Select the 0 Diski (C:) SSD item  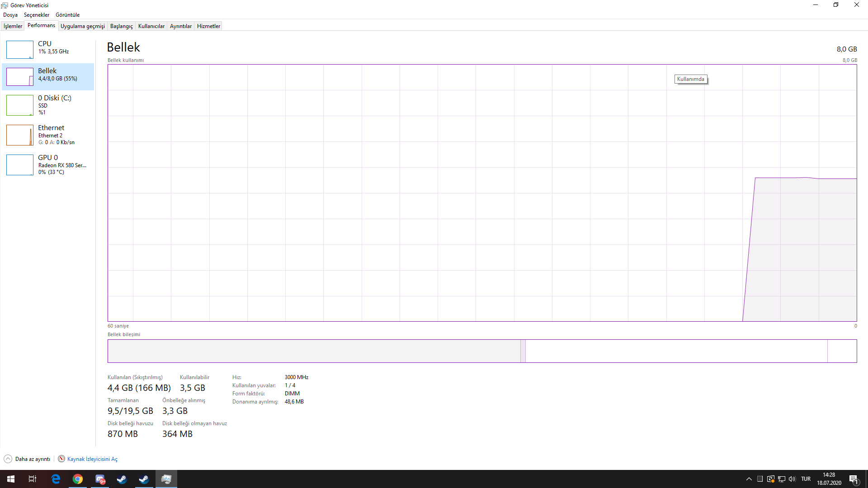coord(48,105)
